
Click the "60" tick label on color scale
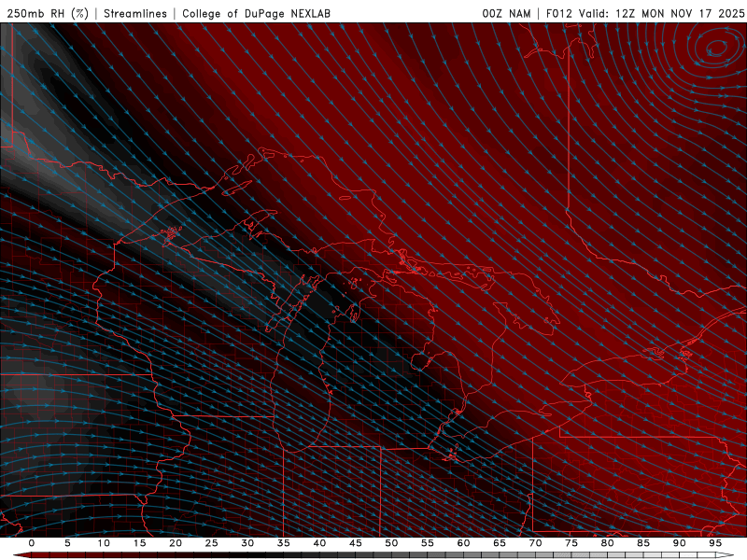click(x=463, y=543)
